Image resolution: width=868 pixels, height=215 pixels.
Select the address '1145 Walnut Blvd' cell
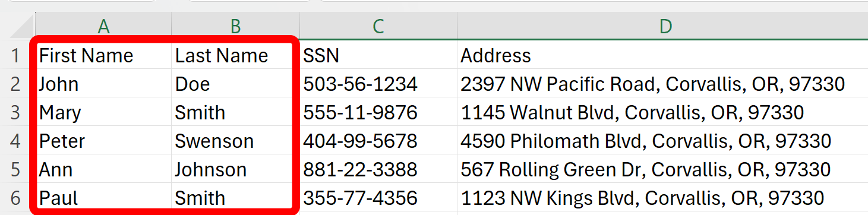click(662, 112)
